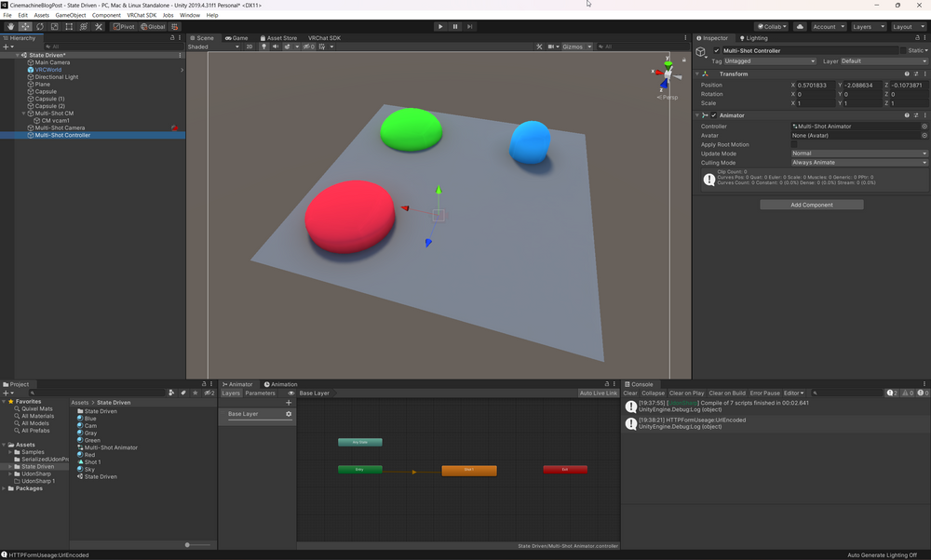The width and height of the screenshot is (931, 560).
Task: Click the Pause button in the toolbar
Action: click(x=454, y=26)
